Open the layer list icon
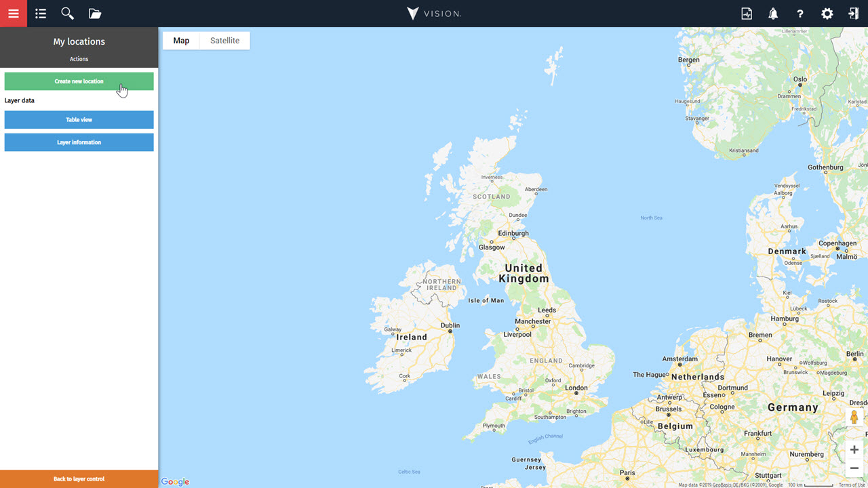The image size is (868, 488). [41, 14]
